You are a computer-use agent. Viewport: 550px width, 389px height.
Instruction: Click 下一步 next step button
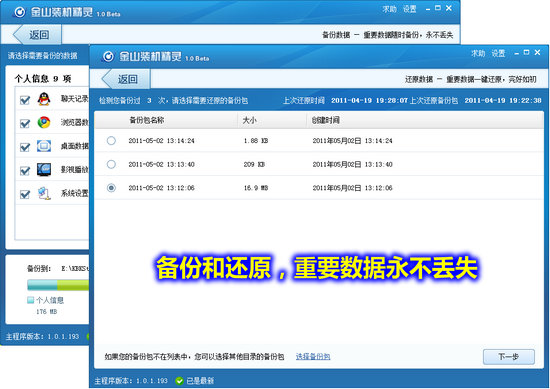509,357
